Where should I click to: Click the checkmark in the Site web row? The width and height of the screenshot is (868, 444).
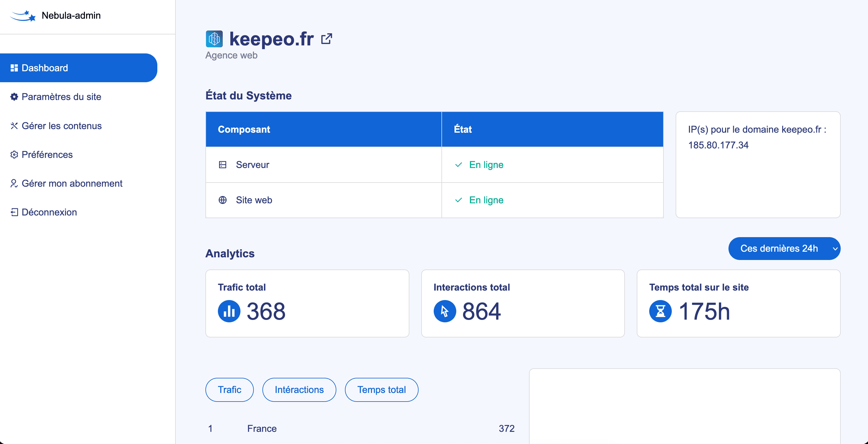click(x=459, y=200)
